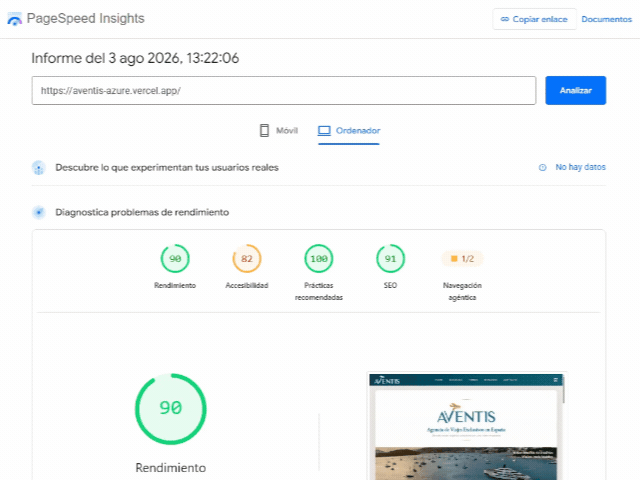Click heading Diagnostica problemas de rendimiento
Viewport: 640px width, 480px height.
(142, 212)
